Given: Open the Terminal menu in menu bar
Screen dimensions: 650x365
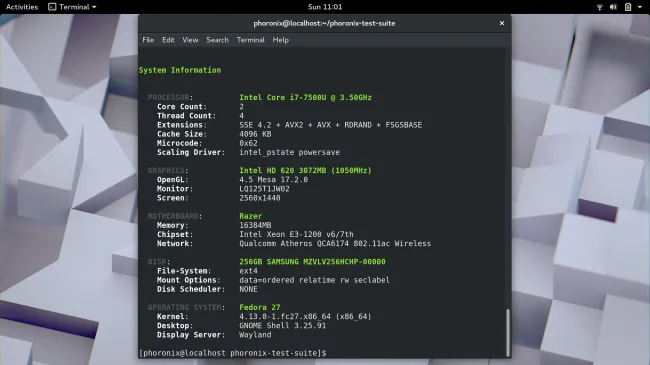Looking at the screenshot, I should click(250, 40).
